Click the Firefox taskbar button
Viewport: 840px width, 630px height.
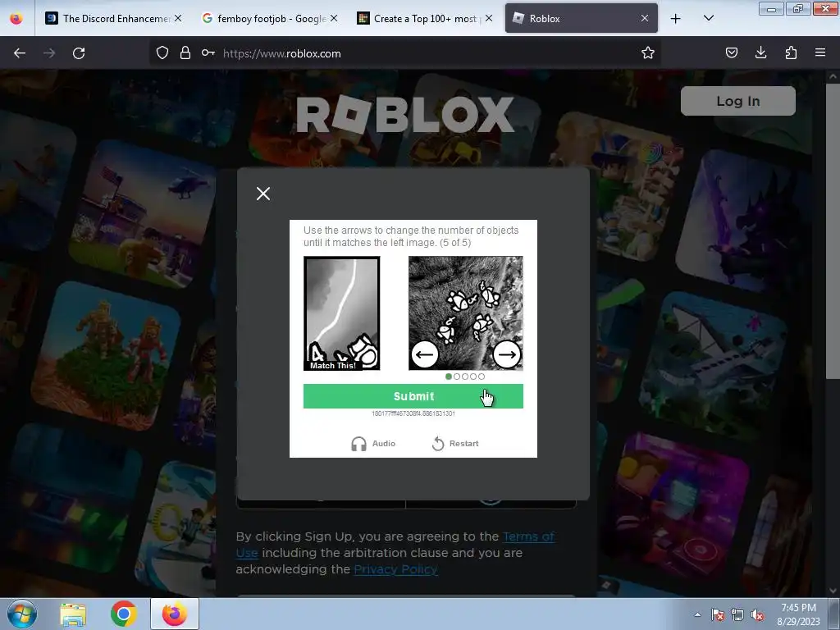(175, 614)
